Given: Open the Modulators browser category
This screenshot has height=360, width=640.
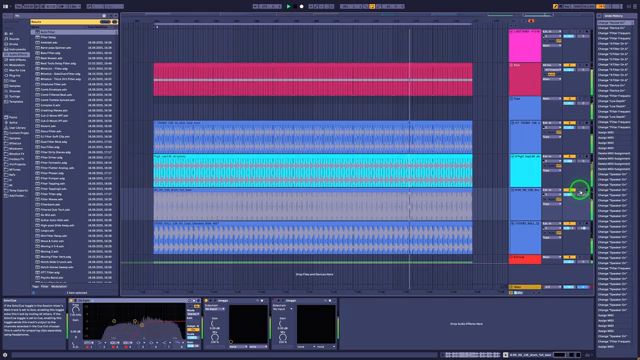Looking at the screenshot, I should pos(17,65).
